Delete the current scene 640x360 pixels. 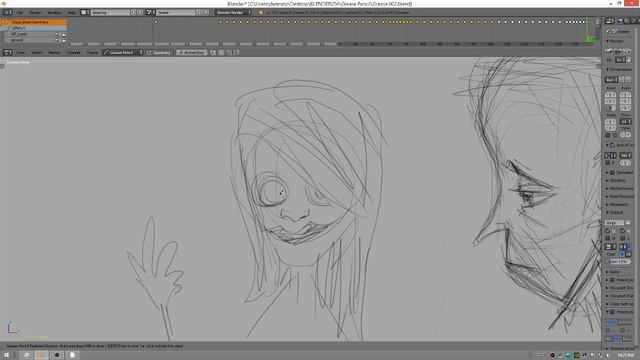coord(206,13)
